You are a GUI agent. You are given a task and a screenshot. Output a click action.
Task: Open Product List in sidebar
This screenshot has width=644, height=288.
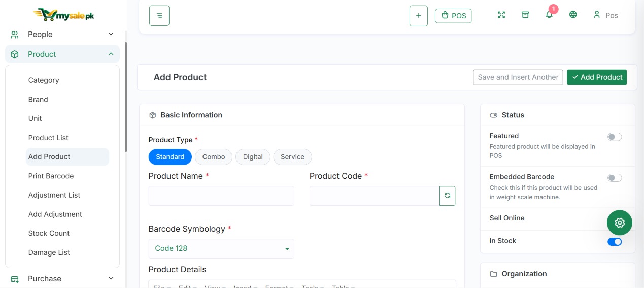(48, 138)
